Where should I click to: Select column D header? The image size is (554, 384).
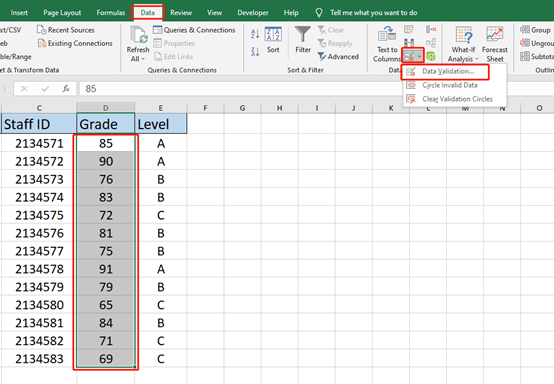[x=106, y=108]
